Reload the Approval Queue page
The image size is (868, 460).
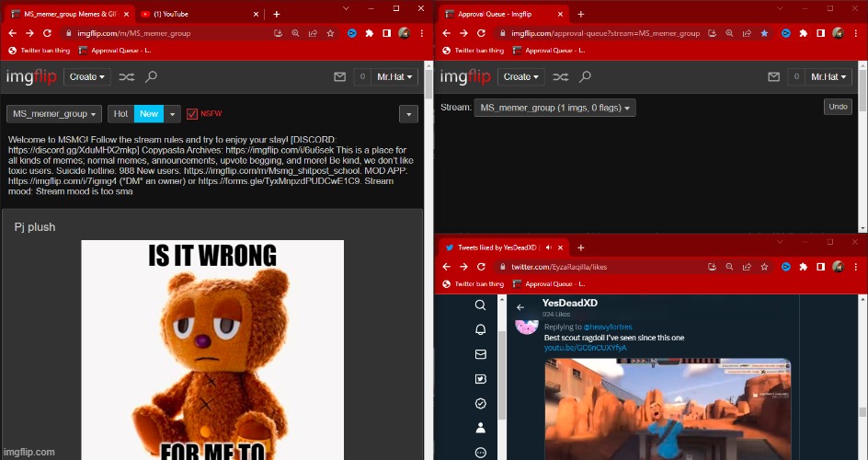click(x=481, y=33)
